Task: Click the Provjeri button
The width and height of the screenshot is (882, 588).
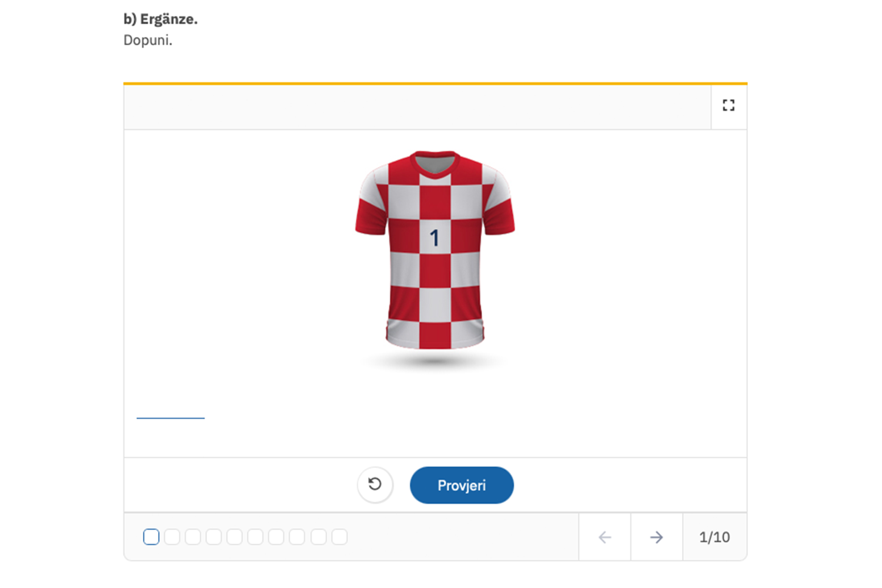Action: (462, 485)
